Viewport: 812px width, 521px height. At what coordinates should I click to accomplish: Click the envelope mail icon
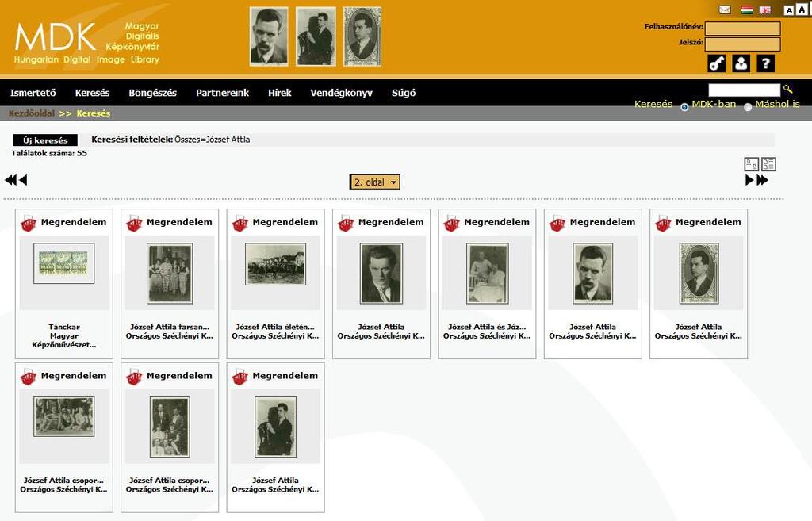725,10
